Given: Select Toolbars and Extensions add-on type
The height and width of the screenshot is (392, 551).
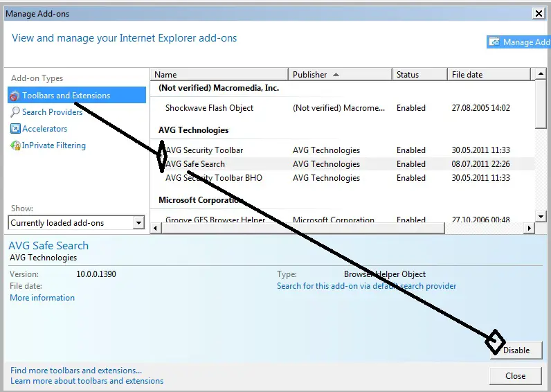Looking at the screenshot, I should pyautogui.click(x=77, y=96).
